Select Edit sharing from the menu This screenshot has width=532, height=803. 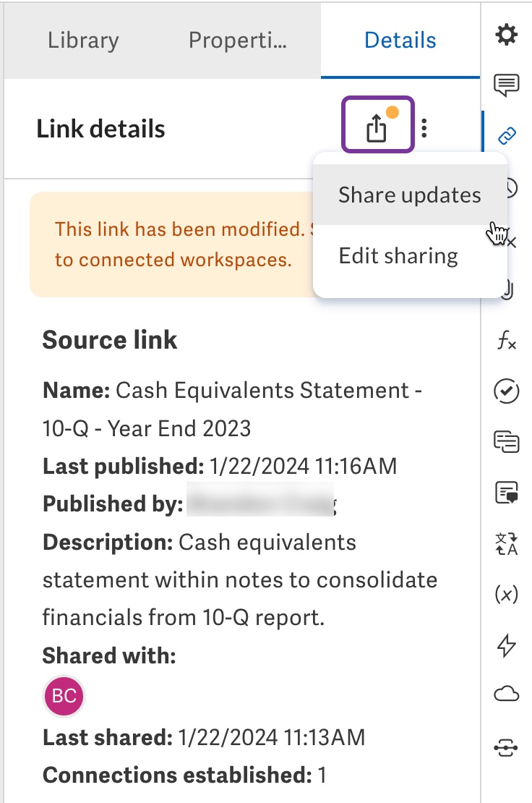click(398, 255)
